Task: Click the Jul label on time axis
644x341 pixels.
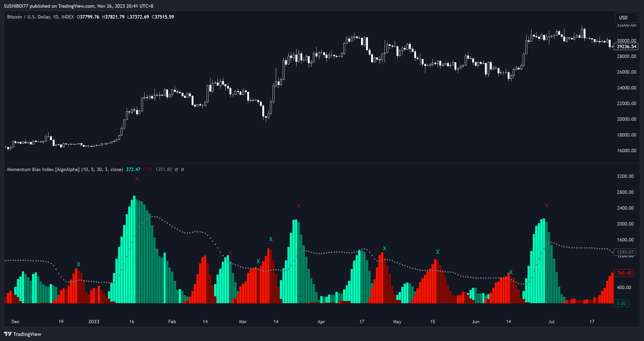Action: (x=551, y=322)
